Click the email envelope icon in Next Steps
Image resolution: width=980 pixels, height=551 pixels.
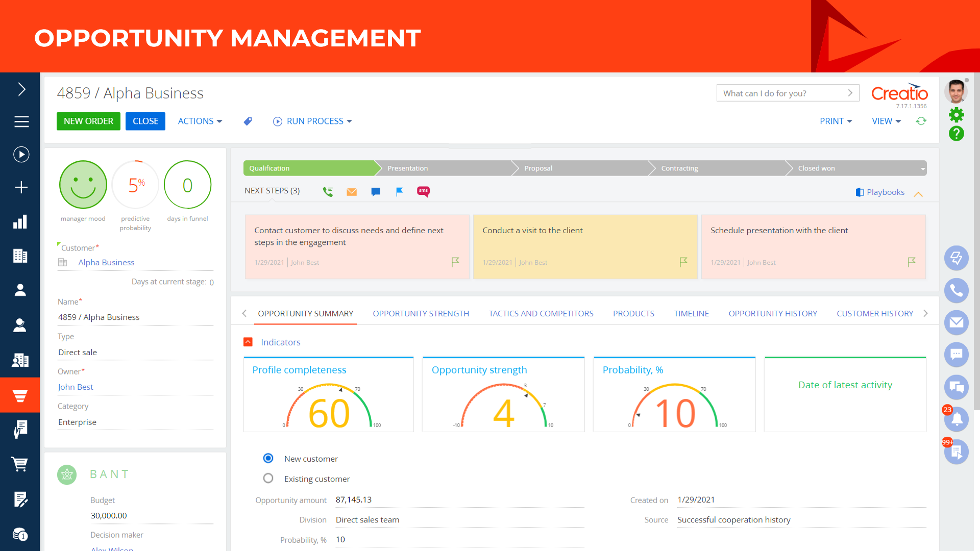coord(352,192)
